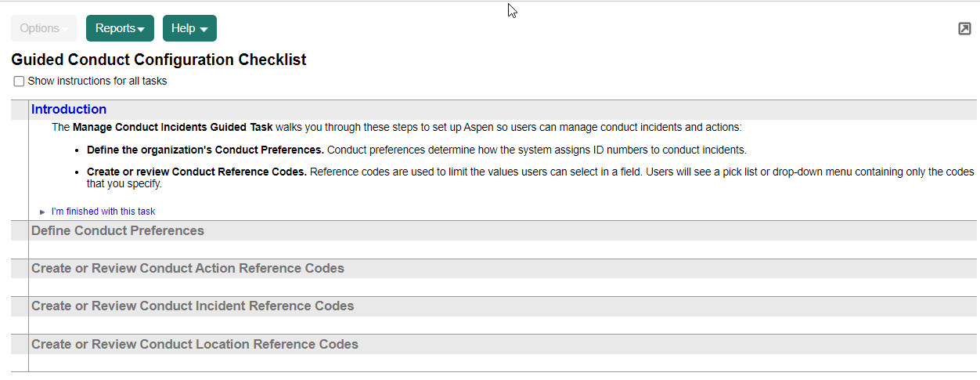Click the status cell left of Introduction
This screenshot has height=380, width=980.
coord(20,110)
